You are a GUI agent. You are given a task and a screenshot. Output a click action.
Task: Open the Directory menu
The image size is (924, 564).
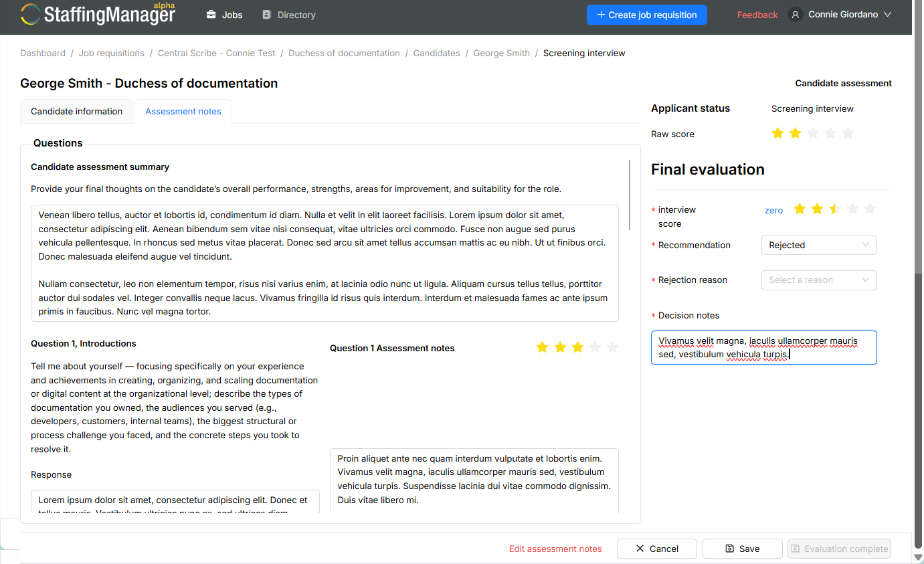289,15
